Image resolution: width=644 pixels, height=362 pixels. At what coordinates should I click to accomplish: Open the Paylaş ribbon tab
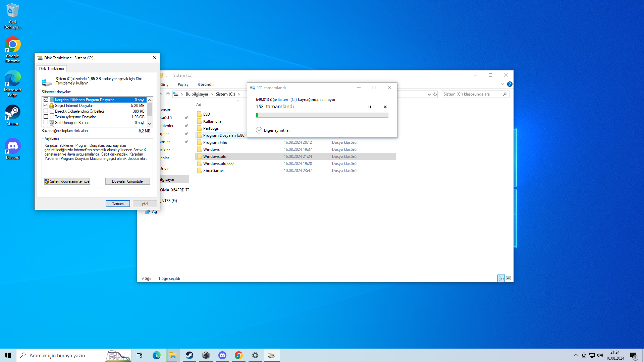tap(183, 84)
